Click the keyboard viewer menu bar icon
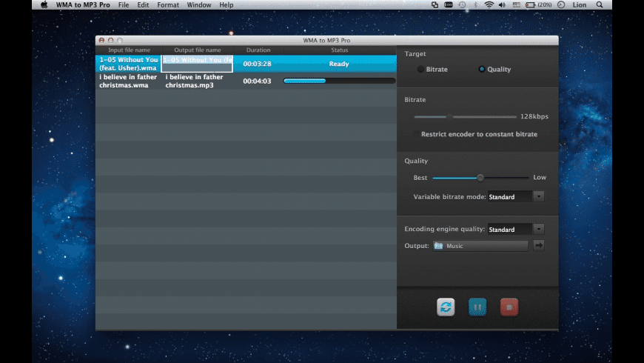The width and height of the screenshot is (644, 363). [x=449, y=5]
